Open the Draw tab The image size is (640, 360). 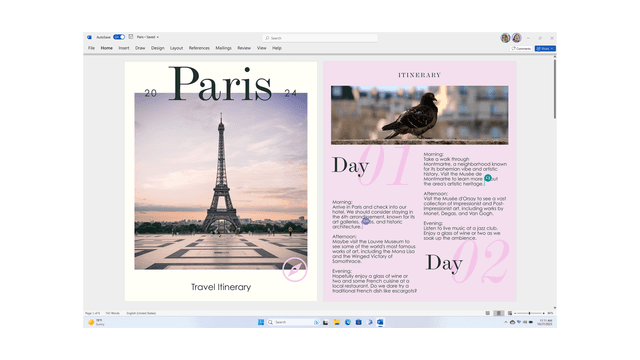click(x=140, y=48)
